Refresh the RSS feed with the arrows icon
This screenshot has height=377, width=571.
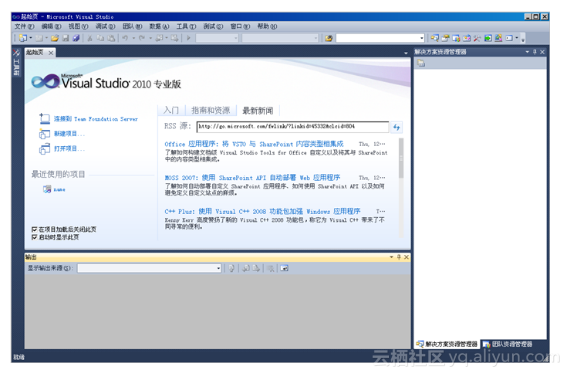(x=396, y=127)
